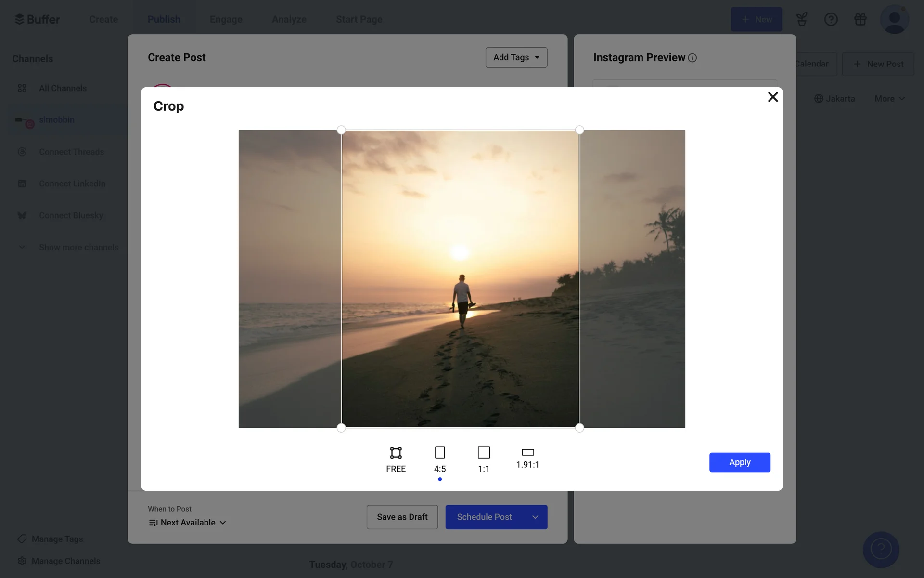The height and width of the screenshot is (578, 924).
Task: Choose the 1.91:1 landscape crop ratio
Action: coord(527,458)
